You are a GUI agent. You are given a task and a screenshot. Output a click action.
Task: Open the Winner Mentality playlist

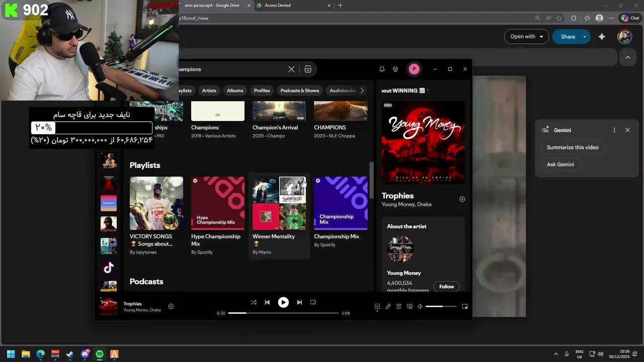(x=279, y=216)
